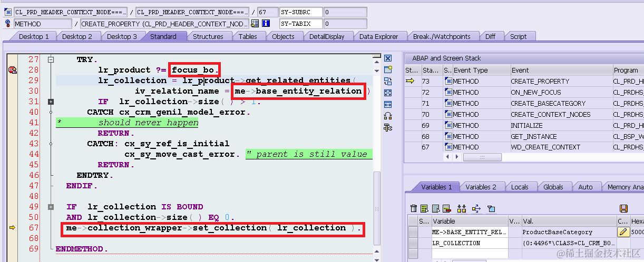Click the Event Type column header

[x=481, y=70]
